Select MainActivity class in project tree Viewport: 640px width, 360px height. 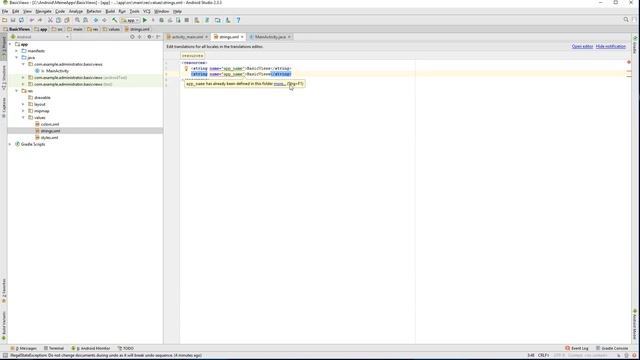57,71
